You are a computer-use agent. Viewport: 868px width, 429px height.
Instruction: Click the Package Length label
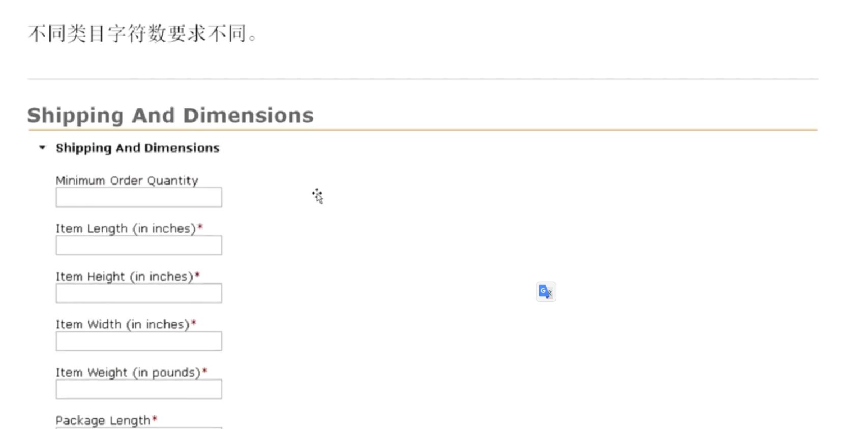click(103, 420)
